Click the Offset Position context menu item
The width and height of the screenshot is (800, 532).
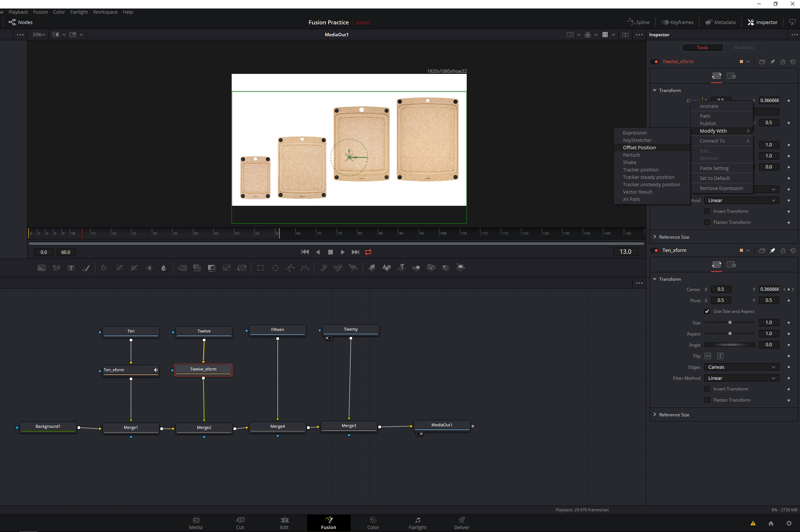(x=639, y=147)
